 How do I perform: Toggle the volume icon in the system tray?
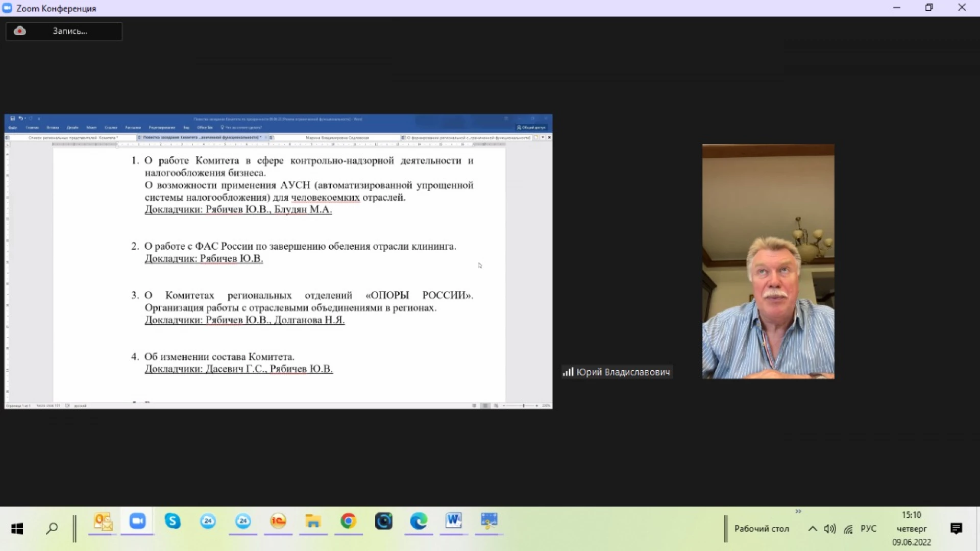coord(830,529)
